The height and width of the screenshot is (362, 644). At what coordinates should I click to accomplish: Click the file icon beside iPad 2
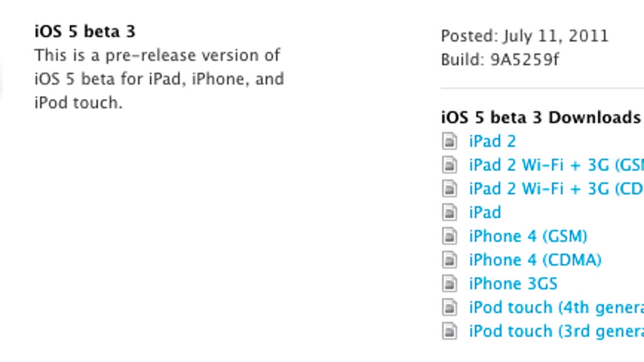(451, 141)
